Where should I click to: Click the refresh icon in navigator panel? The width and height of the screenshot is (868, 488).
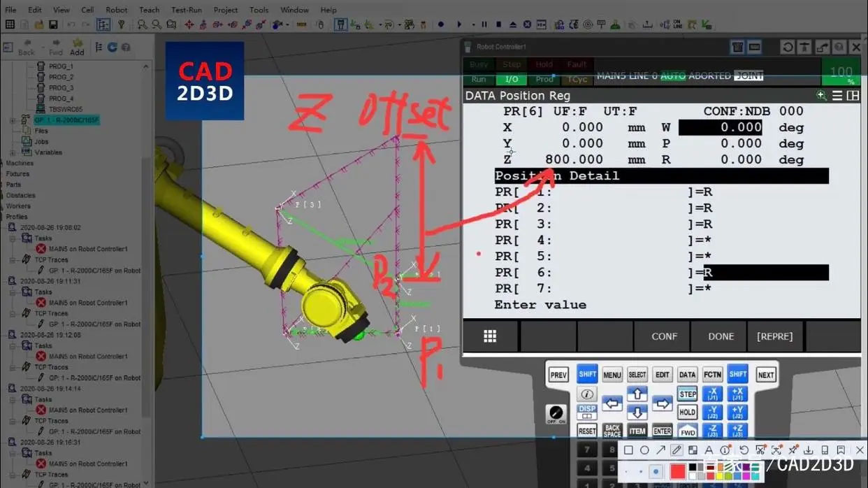tap(113, 47)
